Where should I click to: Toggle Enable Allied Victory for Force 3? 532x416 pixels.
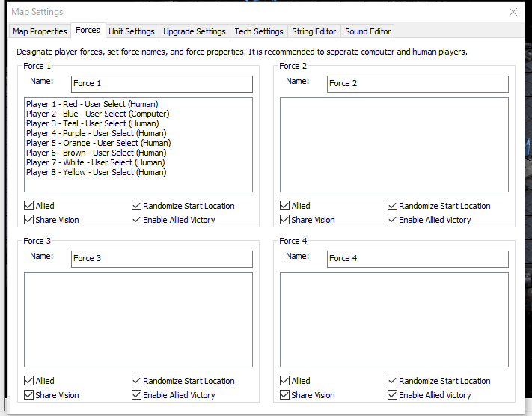[136, 395]
